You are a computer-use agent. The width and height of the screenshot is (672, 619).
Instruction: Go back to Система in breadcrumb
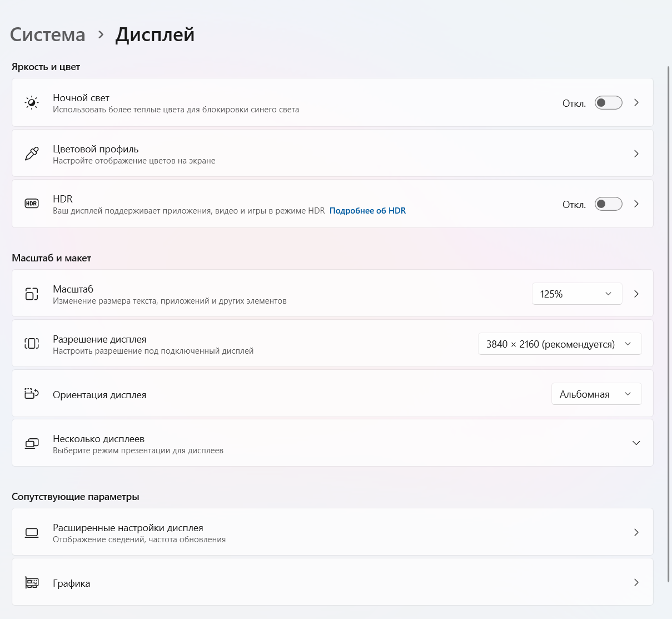pos(48,34)
